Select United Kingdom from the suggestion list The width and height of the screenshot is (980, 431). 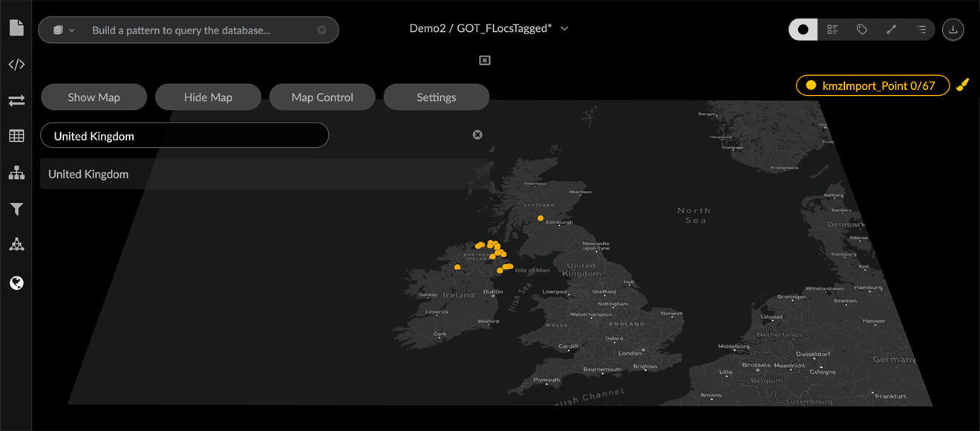pos(88,174)
